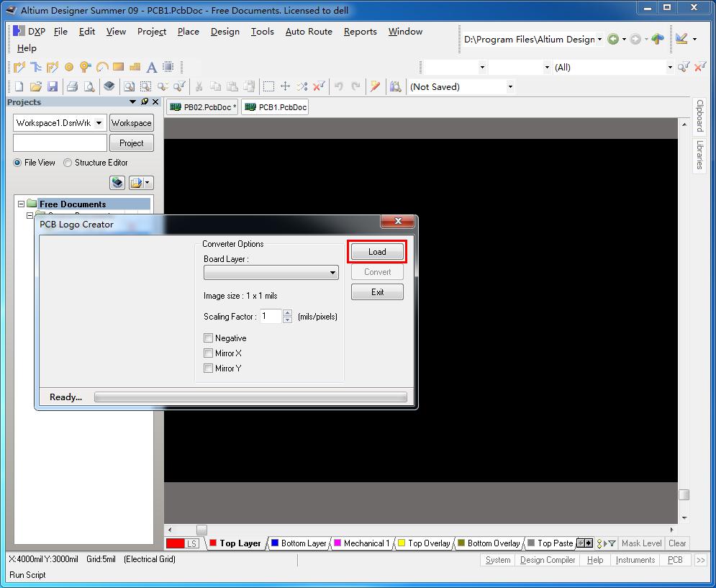Click the Zoom Area icon
This screenshot has height=588, width=716.
pos(145,86)
